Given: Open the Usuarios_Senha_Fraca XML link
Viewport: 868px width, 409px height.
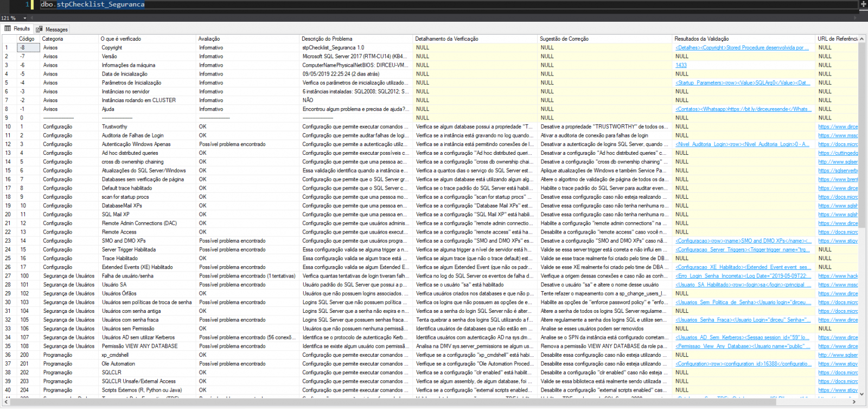Looking at the screenshot, I should [x=743, y=320].
